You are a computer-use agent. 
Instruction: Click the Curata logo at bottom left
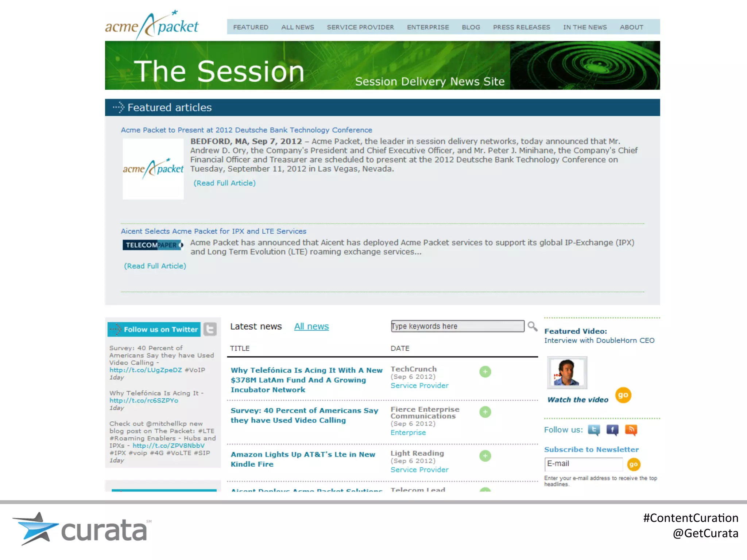[x=82, y=529]
